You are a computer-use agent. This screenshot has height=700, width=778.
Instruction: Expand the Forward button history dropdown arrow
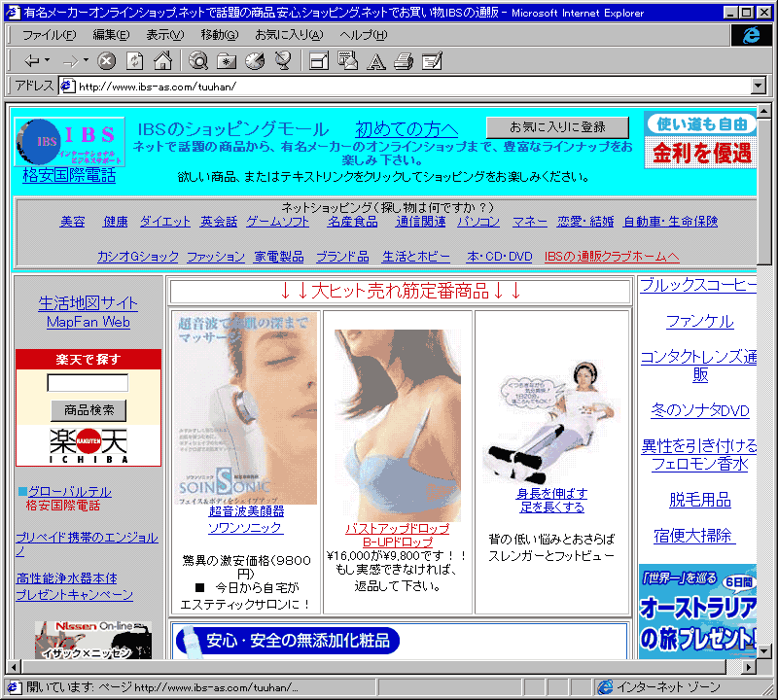point(86,60)
